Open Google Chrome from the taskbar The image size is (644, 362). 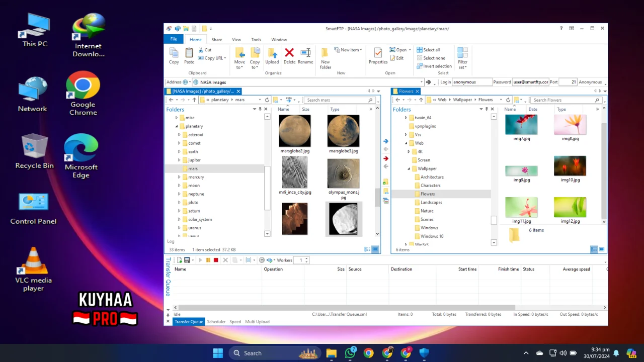369,353
